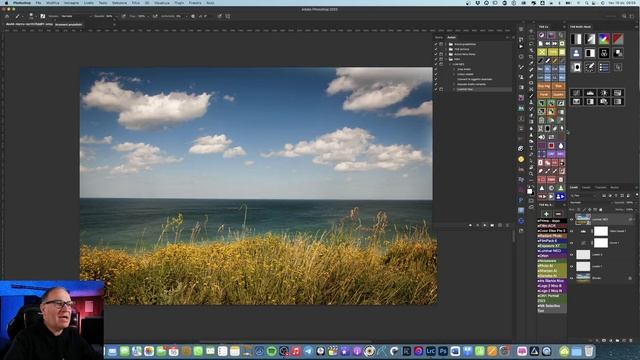Click the Home icon in the options bar

pos(7,16)
